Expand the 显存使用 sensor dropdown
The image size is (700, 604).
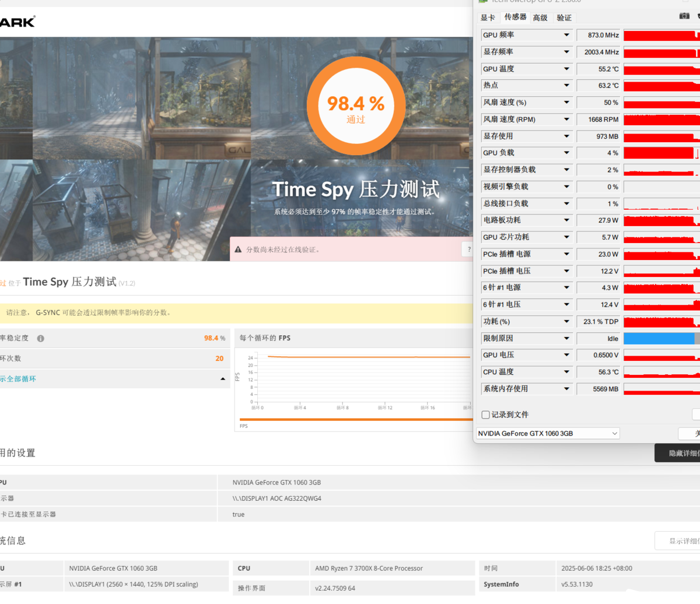(566, 136)
